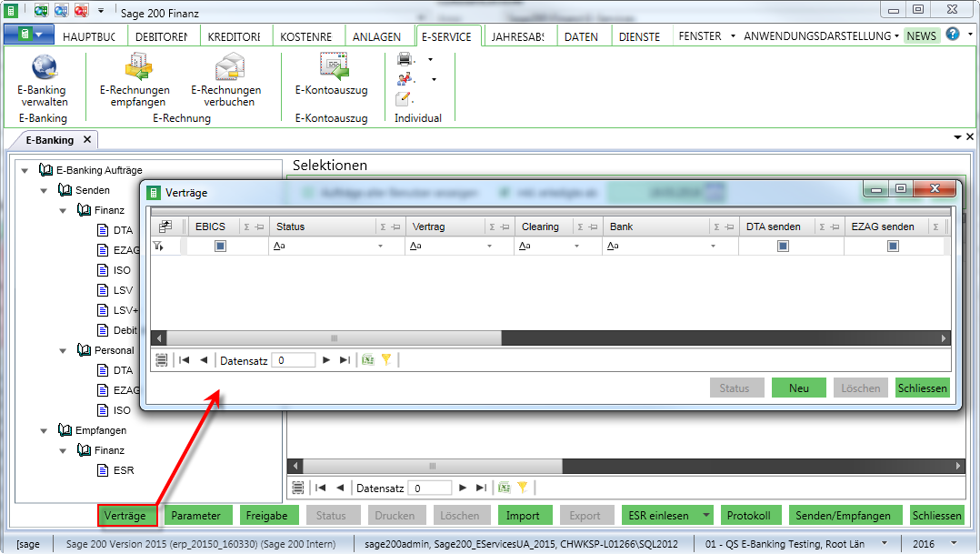Viewport: 980px width, 554px height.
Task: Click the Excel export icon in Verträge dialog
Action: click(x=368, y=360)
